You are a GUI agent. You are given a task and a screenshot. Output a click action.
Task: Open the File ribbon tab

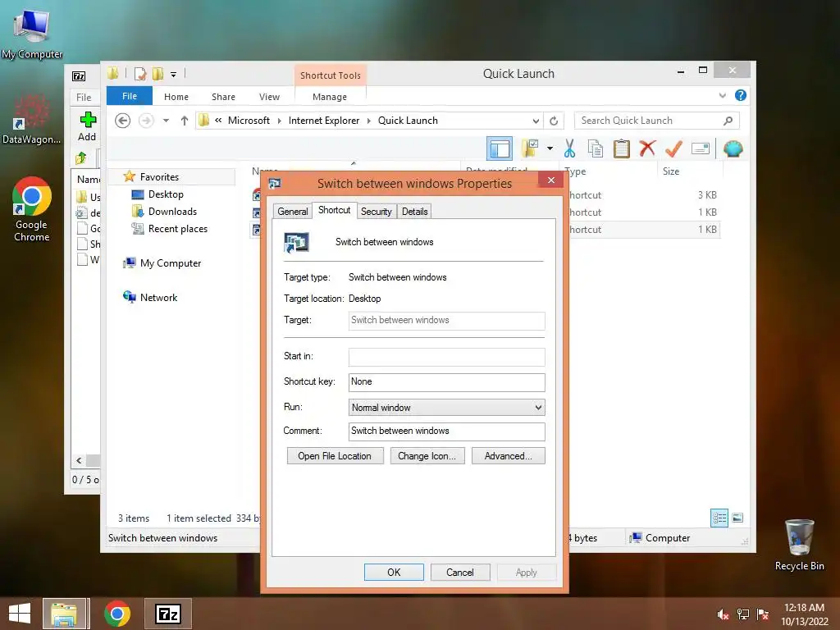[x=130, y=96]
